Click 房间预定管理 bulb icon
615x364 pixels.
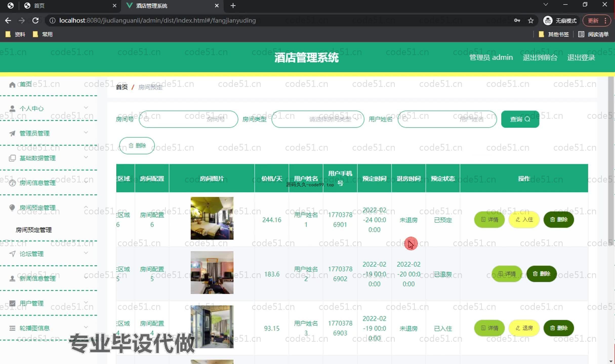pos(12,208)
